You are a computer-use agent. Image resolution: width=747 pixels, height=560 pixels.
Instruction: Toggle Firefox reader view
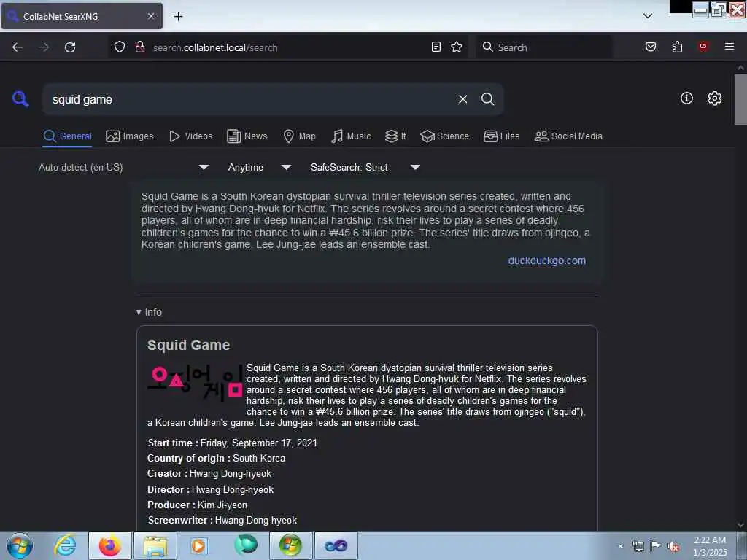click(436, 47)
